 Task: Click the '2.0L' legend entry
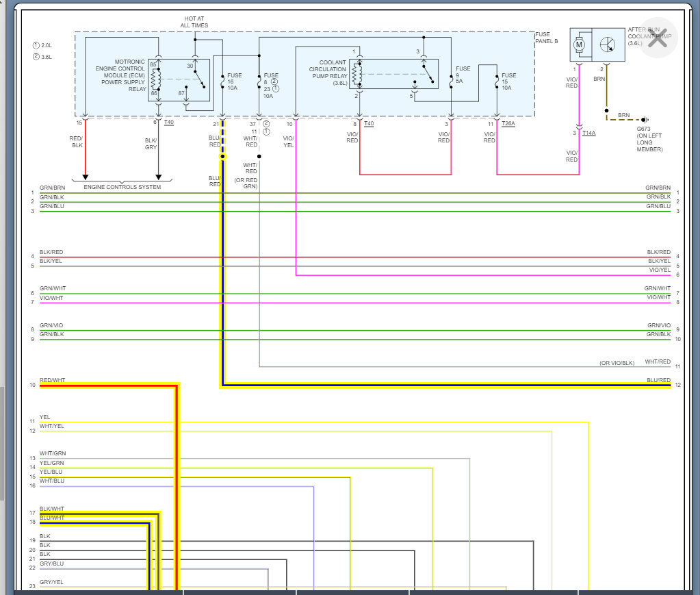pyautogui.click(x=42, y=45)
